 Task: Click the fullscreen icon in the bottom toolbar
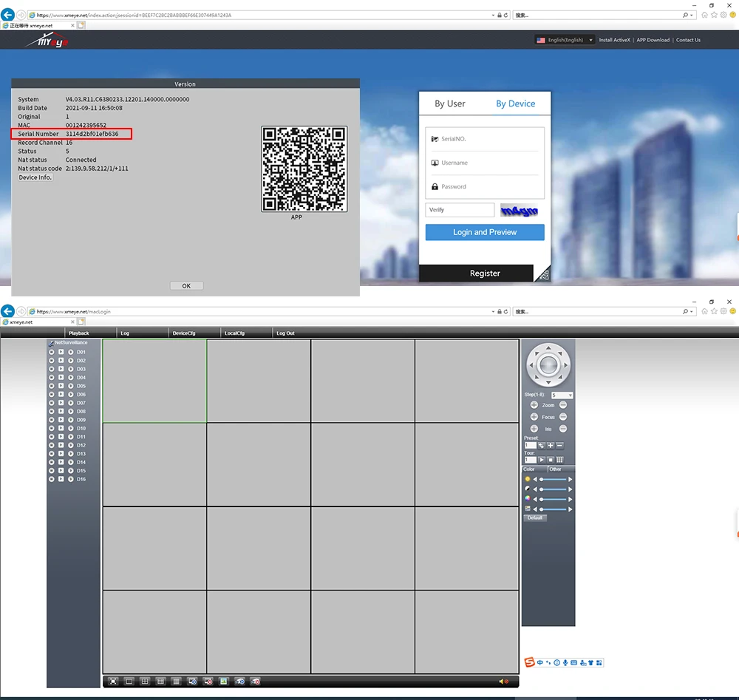click(x=113, y=681)
